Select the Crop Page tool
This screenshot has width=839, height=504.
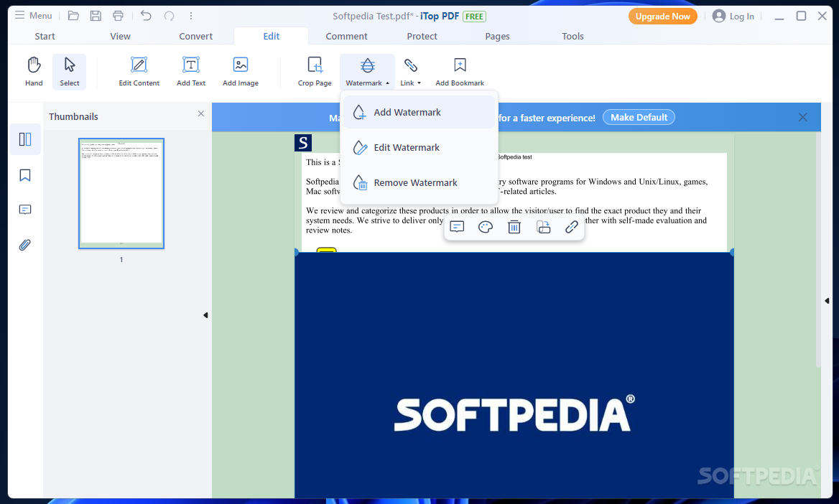315,72
